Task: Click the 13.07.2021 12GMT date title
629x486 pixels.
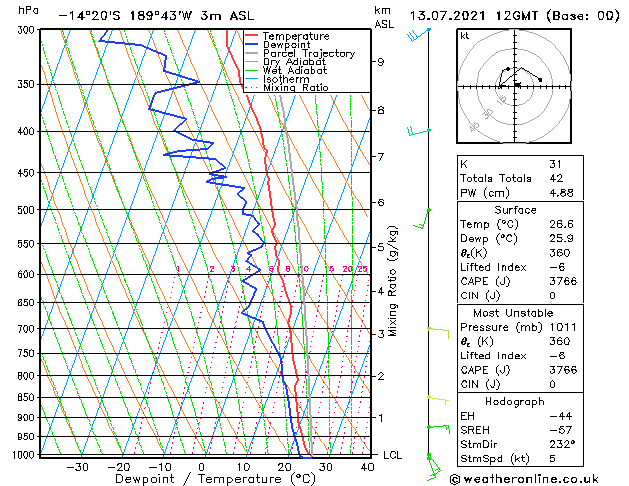Action: pos(512,16)
